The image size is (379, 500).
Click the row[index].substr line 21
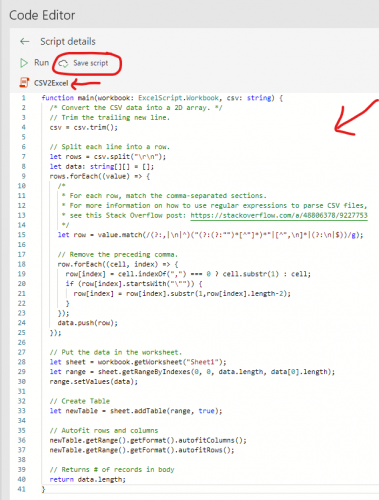click(x=182, y=294)
